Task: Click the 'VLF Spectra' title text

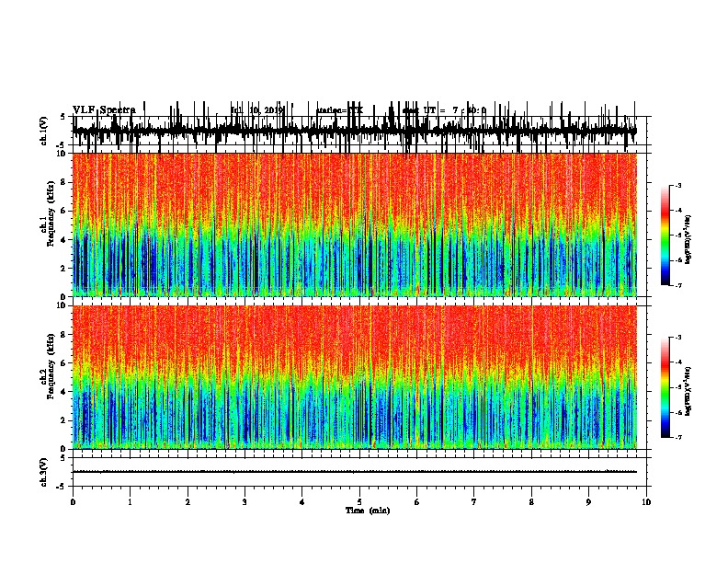Action: (104, 110)
